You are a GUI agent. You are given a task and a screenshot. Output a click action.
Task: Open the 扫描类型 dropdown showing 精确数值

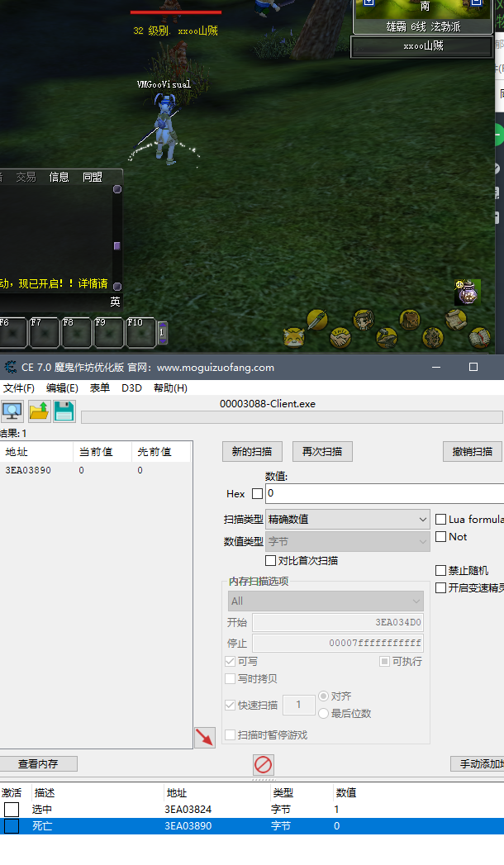[x=348, y=519]
